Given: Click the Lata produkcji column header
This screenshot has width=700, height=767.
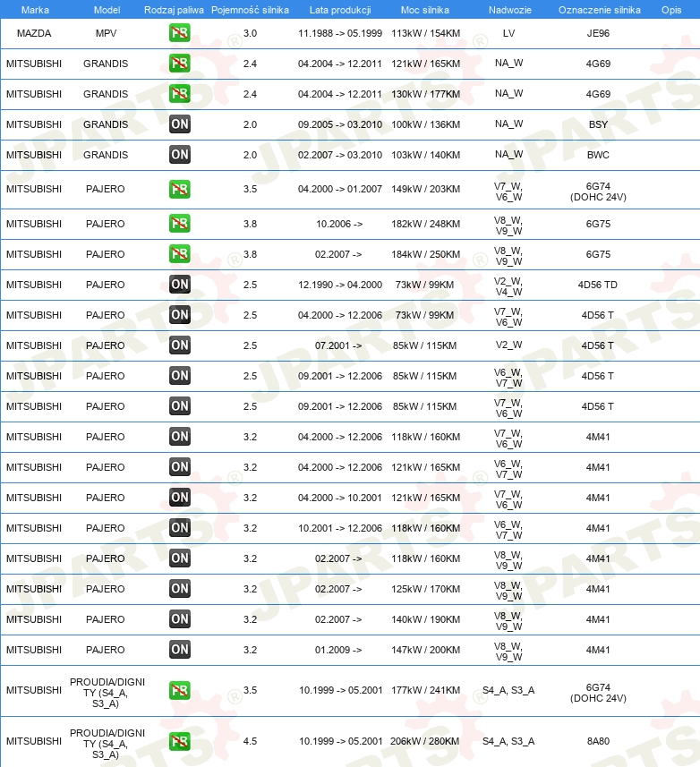Looking at the screenshot, I should pyautogui.click(x=340, y=10).
